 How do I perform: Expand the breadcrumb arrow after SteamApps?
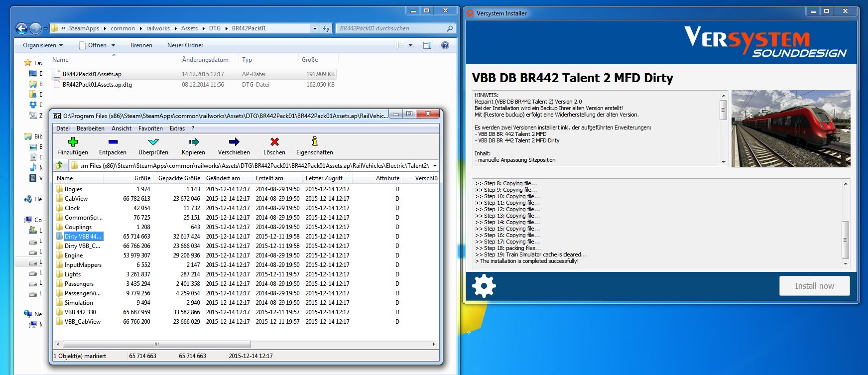pyautogui.click(x=105, y=29)
